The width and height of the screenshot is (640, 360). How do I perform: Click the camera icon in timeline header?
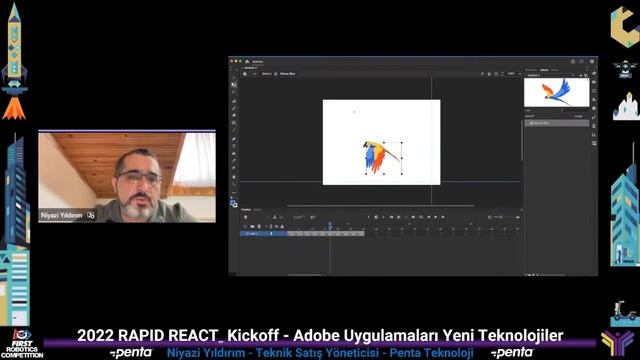click(245, 217)
